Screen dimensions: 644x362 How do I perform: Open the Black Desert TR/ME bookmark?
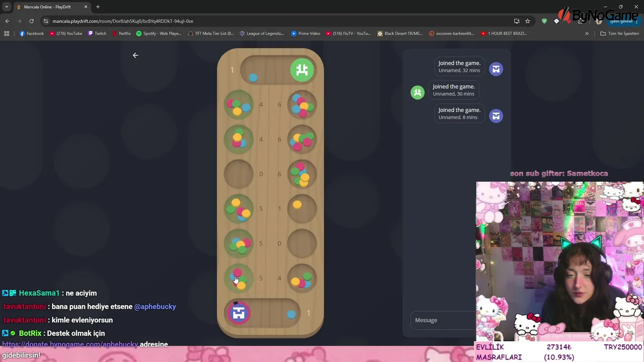(x=400, y=34)
